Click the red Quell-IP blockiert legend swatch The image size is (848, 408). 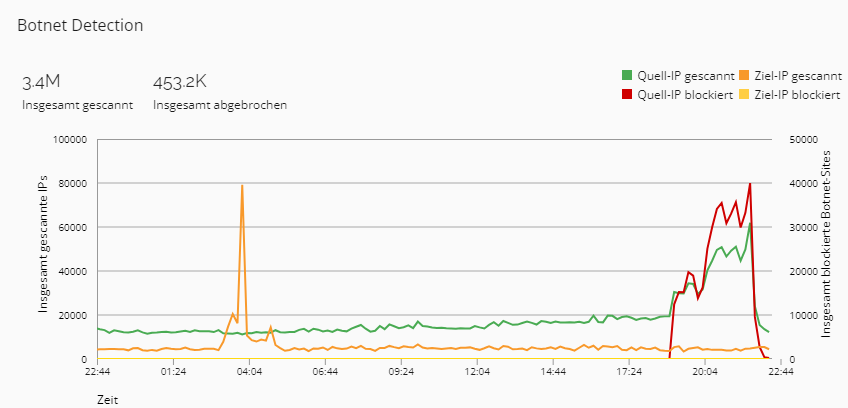tap(627, 94)
